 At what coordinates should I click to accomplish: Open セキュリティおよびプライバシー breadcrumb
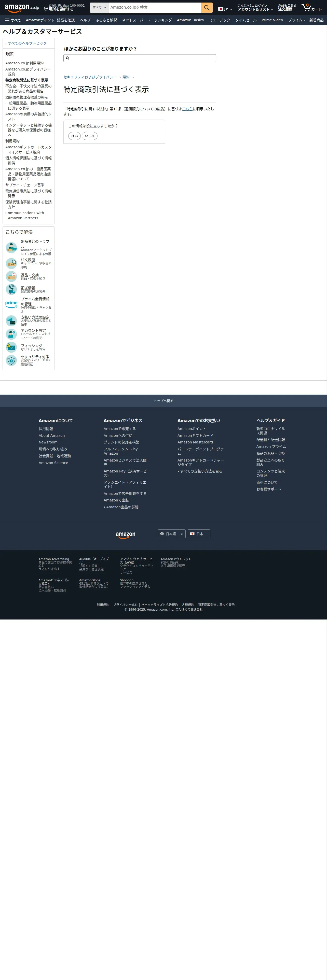(x=90, y=77)
